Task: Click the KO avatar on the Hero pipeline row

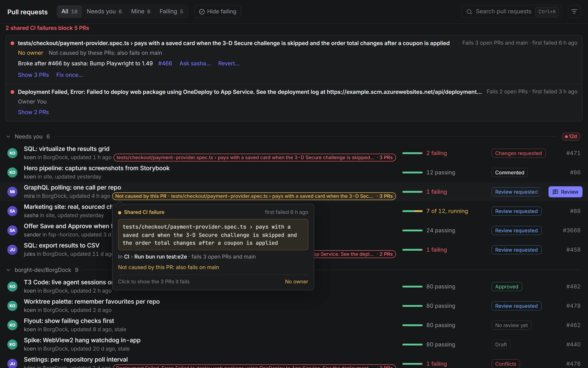Action: point(12,172)
